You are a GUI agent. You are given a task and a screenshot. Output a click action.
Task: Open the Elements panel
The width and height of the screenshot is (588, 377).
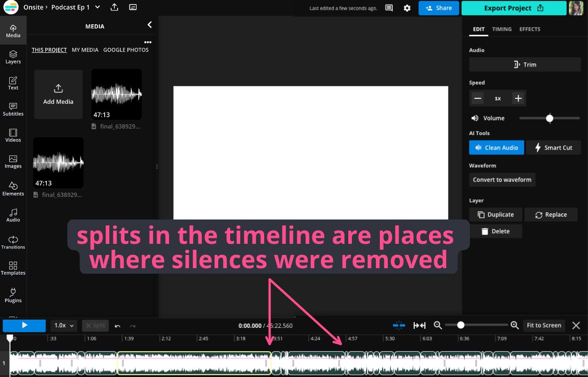coord(13,189)
